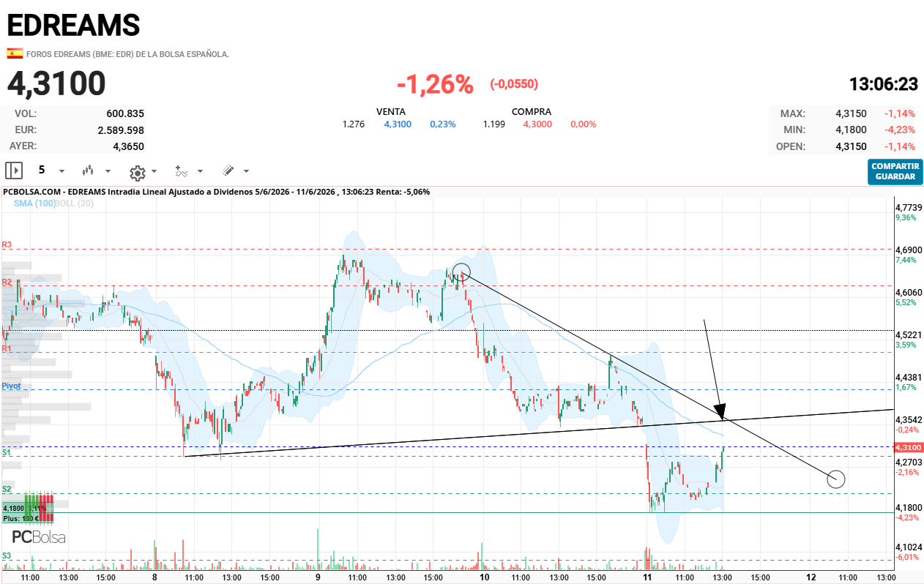Viewport: 924px width, 584px height.
Task: Click the (-0,0550) change value
Action: point(514,84)
